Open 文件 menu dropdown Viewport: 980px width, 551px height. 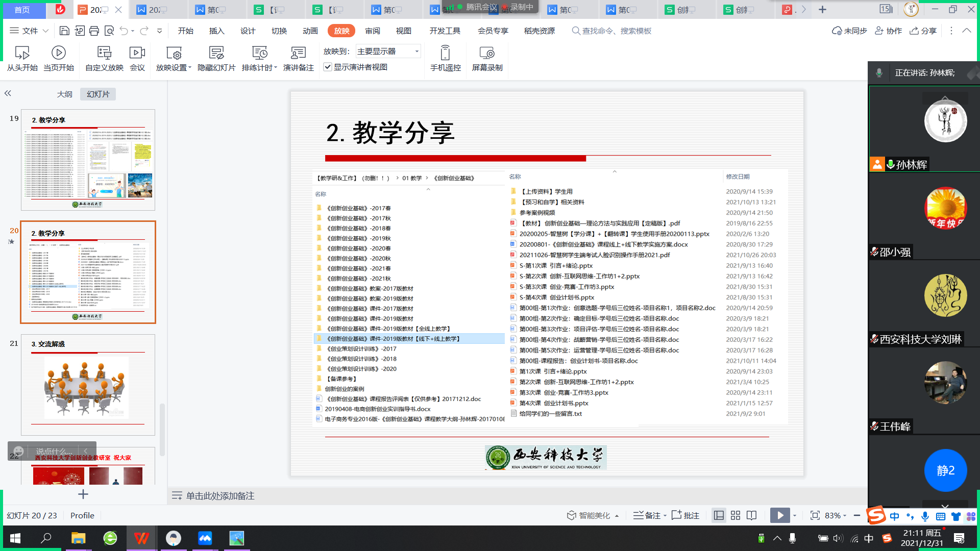coord(29,31)
